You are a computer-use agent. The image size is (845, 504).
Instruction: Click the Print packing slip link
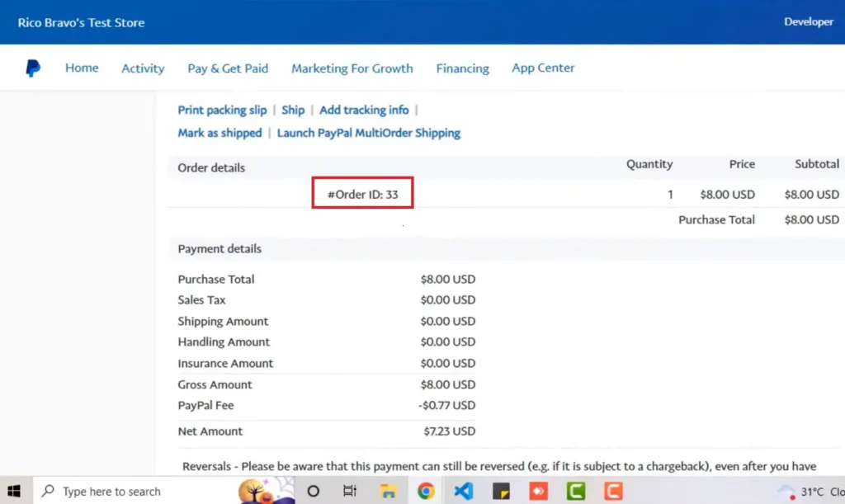(222, 110)
